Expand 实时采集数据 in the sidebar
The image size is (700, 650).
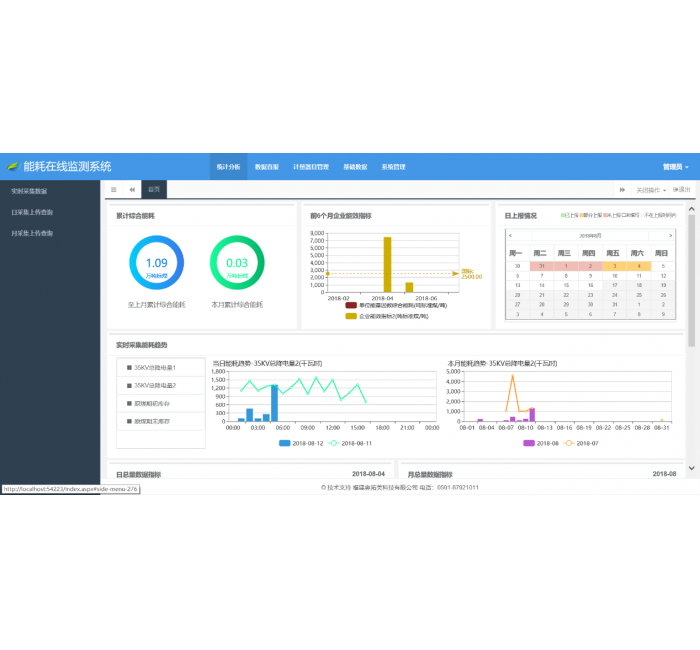[30, 190]
